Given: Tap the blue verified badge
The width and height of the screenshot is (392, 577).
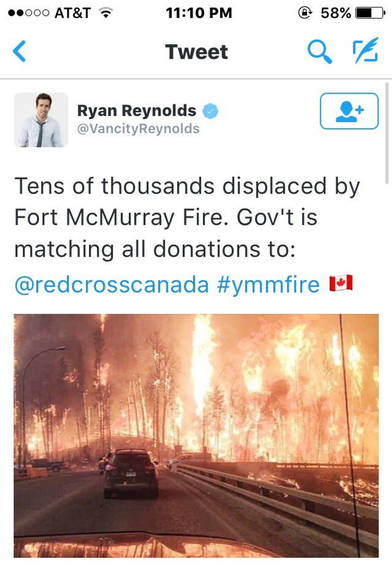Looking at the screenshot, I should point(210,111).
